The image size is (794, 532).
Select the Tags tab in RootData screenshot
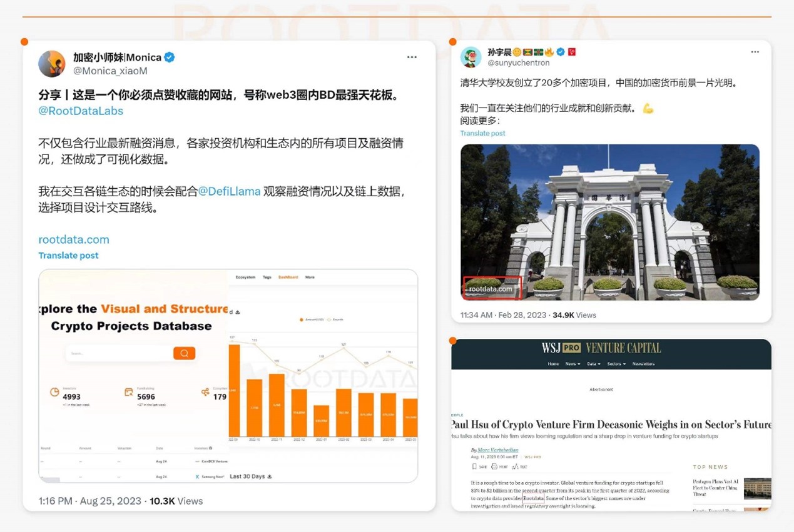click(267, 277)
